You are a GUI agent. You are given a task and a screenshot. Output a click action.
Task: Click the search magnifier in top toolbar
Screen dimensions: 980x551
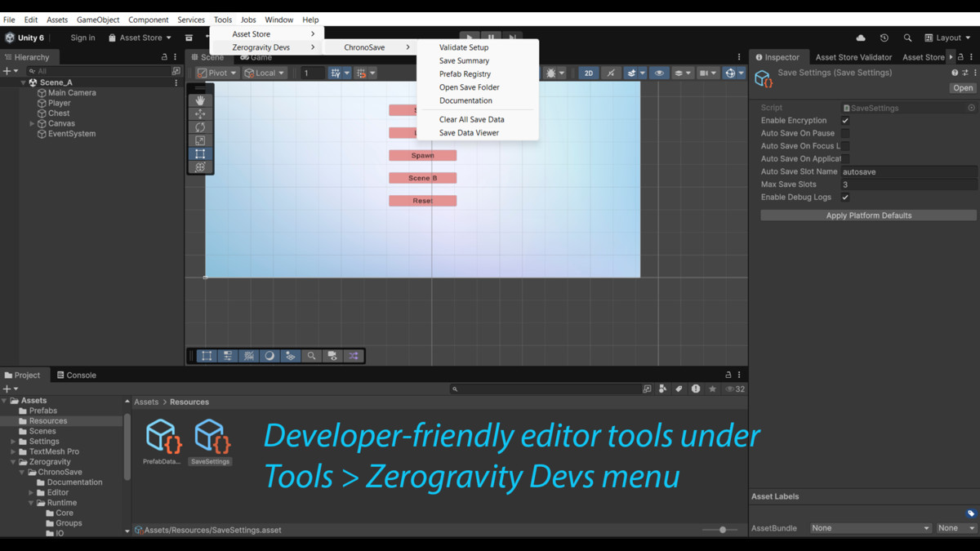point(907,38)
